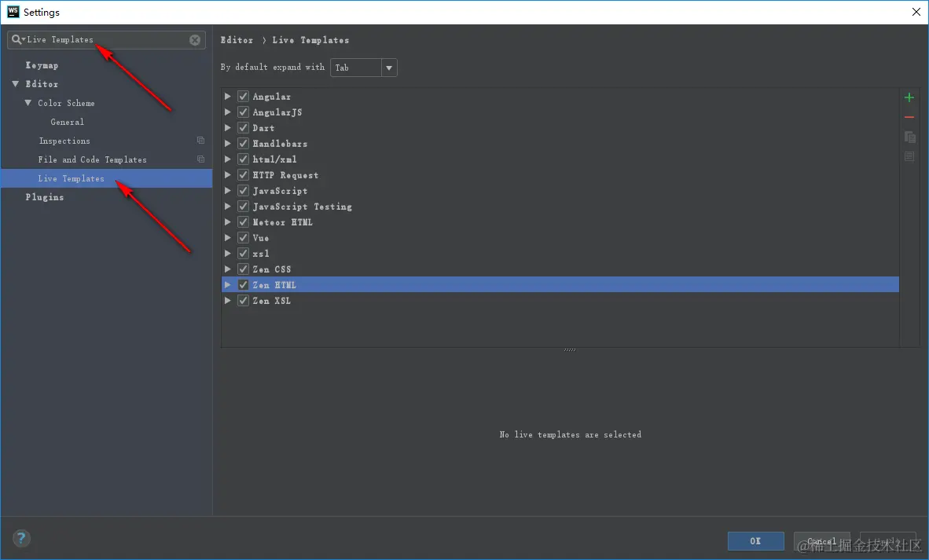Clear the settings search field with X icon
Viewport: 929px width, 560px height.
tap(195, 39)
